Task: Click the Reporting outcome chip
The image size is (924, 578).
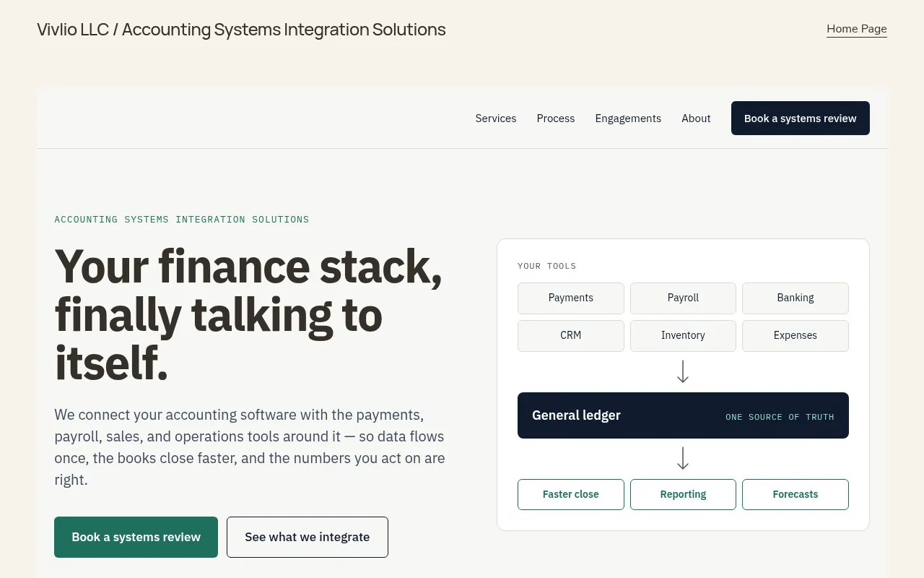Action: click(x=683, y=494)
